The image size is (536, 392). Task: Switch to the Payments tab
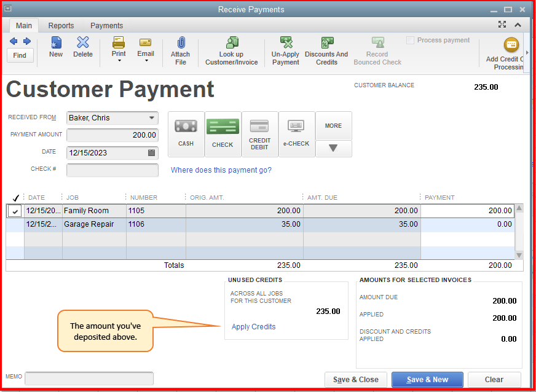[106, 25]
